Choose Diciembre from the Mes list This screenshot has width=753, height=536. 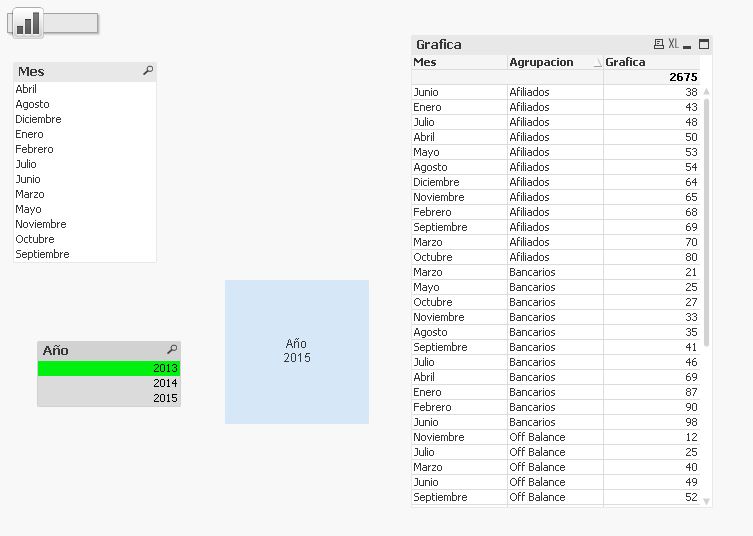click(x=38, y=119)
